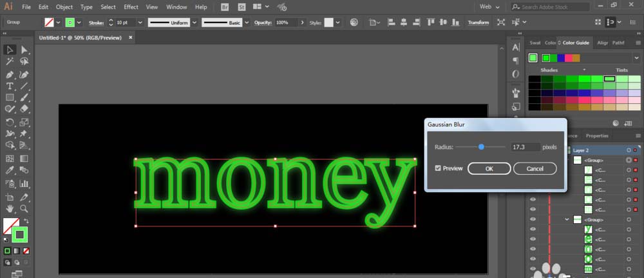Screen dimensions: 644x278
Task: Click the base color swatch in Color Guide
Action: [533, 58]
